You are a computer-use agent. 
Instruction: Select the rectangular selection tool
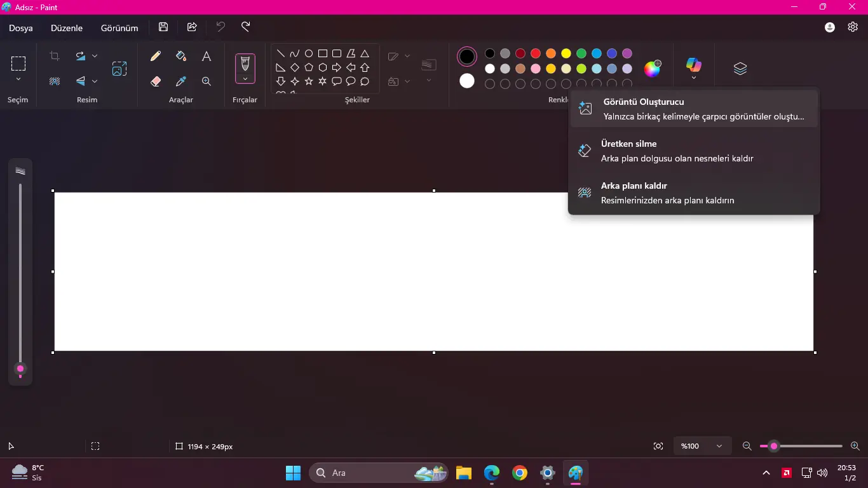pyautogui.click(x=18, y=63)
